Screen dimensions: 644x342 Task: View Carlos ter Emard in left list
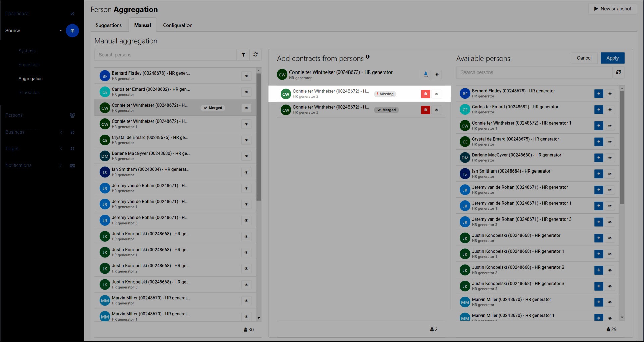(246, 92)
